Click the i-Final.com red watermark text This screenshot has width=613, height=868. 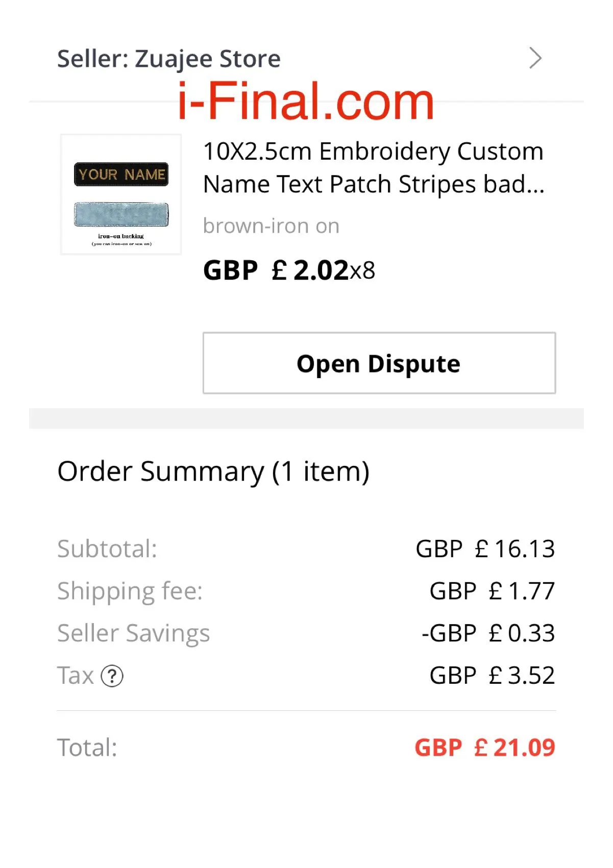[x=306, y=102]
